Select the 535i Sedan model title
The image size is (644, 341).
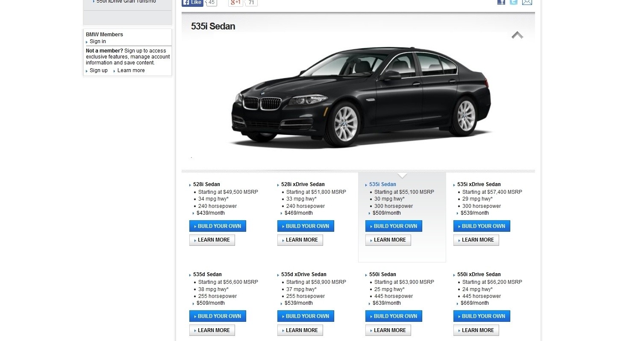(x=382, y=184)
